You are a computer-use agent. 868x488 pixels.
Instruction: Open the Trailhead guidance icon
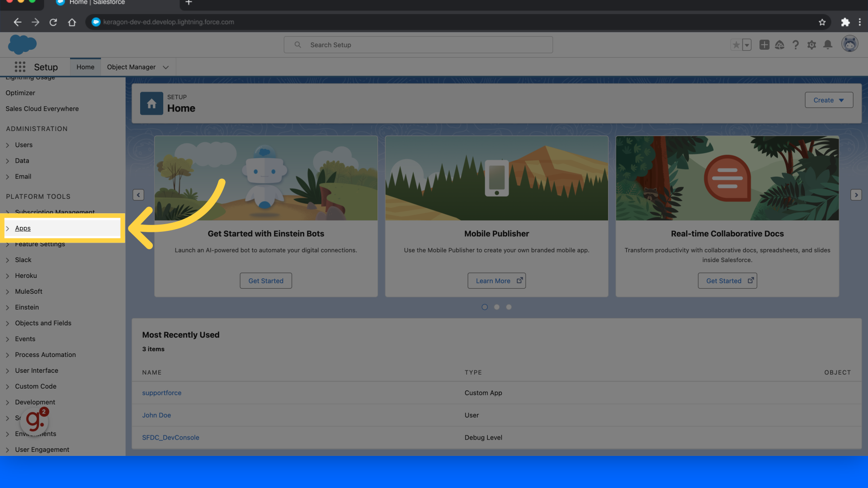779,45
